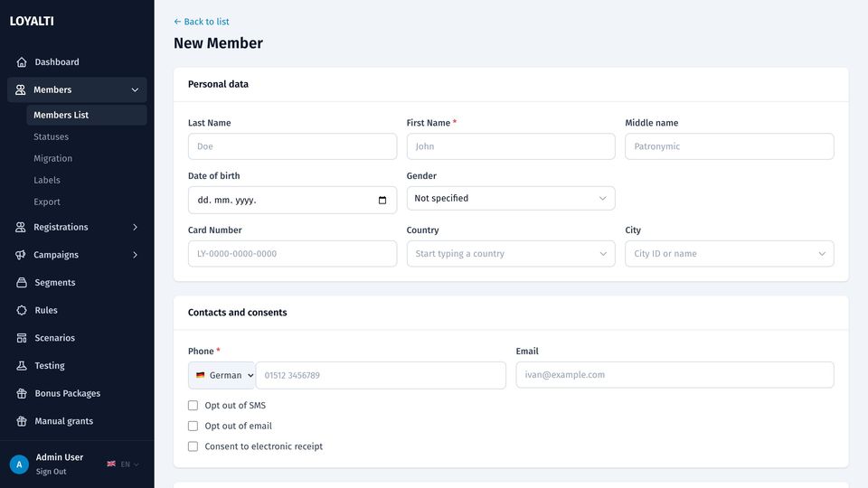Enable Consent to electronic receipt checkbox
The height and width of the screenshot is (488, 868).
pos(193,446)
